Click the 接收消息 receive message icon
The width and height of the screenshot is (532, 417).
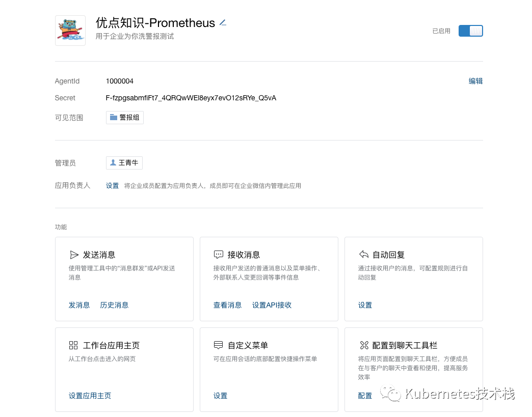click(x=219, y=255)
